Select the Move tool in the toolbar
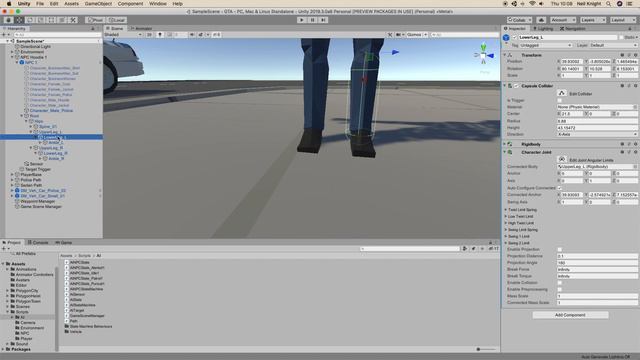 pyautogui.click(x=19, y=20)
